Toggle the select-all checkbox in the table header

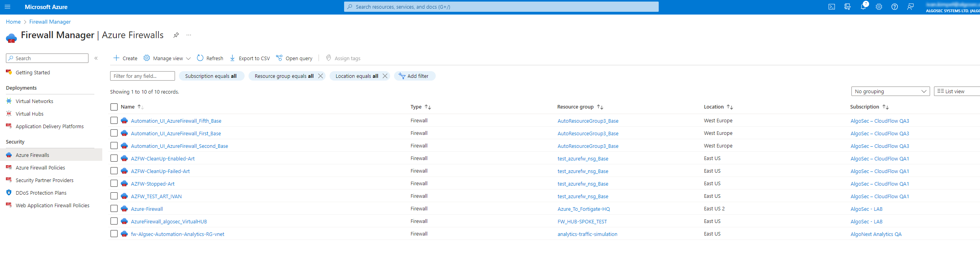(x=114, y=107)
